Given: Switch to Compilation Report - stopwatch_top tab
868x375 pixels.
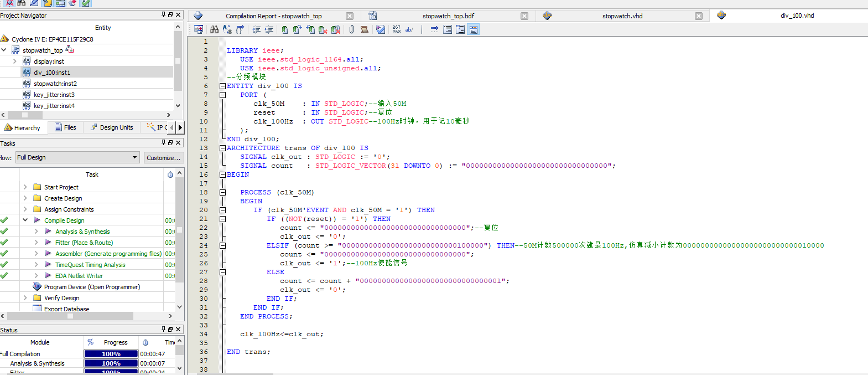Looking at the screenshot, I should coord(273,16).
